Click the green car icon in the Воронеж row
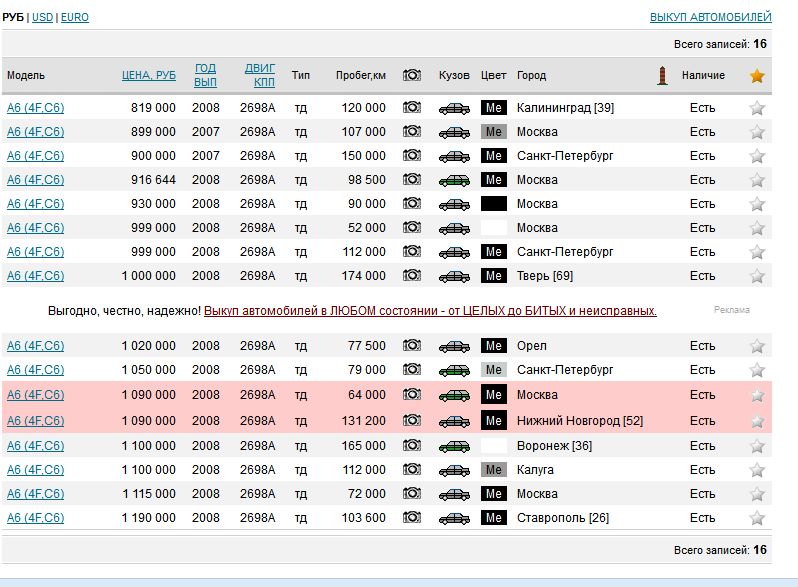The width and height of the screenshot is (798, 587). coord(454,446)
